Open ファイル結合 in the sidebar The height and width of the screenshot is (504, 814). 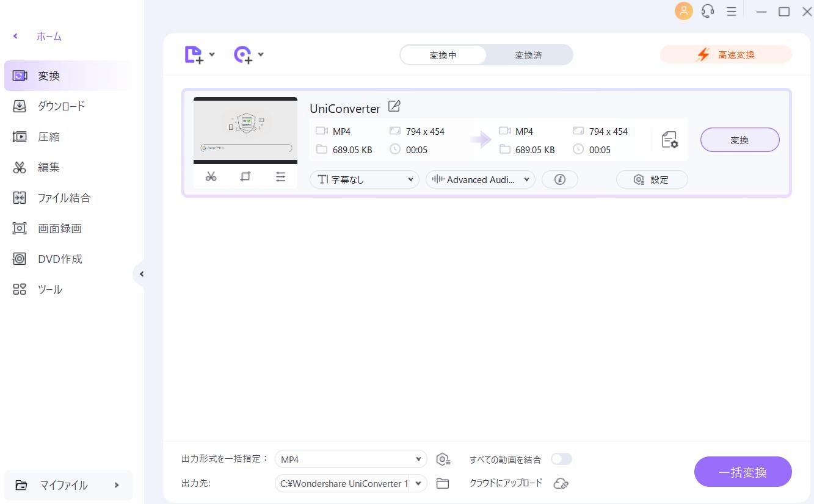tap(68, 198)
